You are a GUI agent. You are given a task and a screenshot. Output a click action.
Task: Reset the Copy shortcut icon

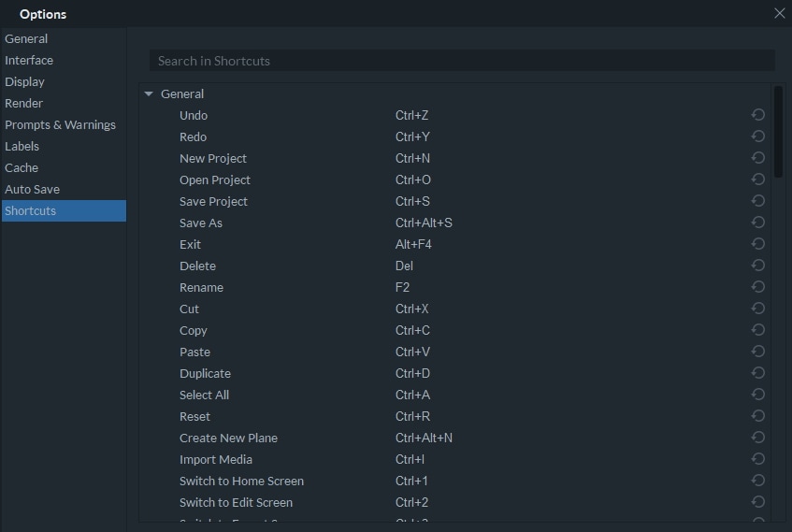click(758, 330)
